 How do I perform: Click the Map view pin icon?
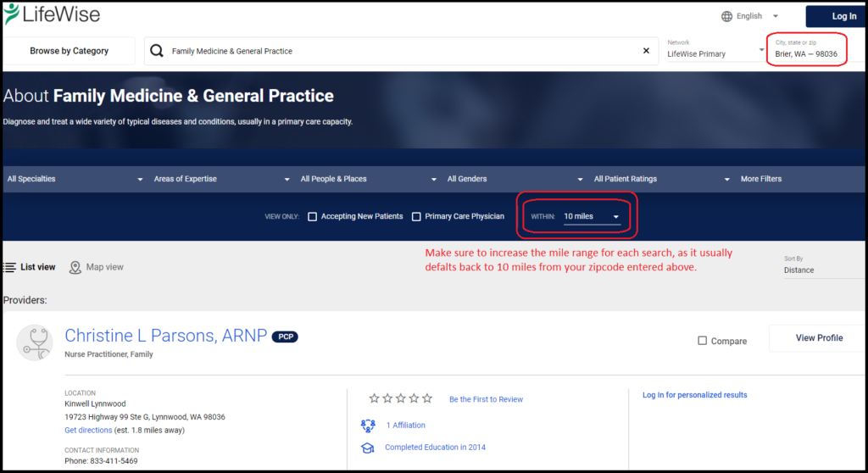point(75,268)
